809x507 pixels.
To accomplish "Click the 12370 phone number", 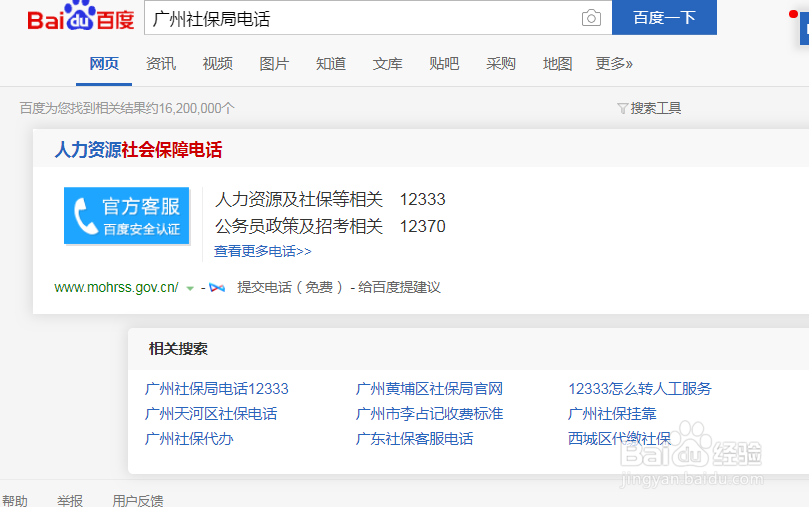I will pos(423,226).
